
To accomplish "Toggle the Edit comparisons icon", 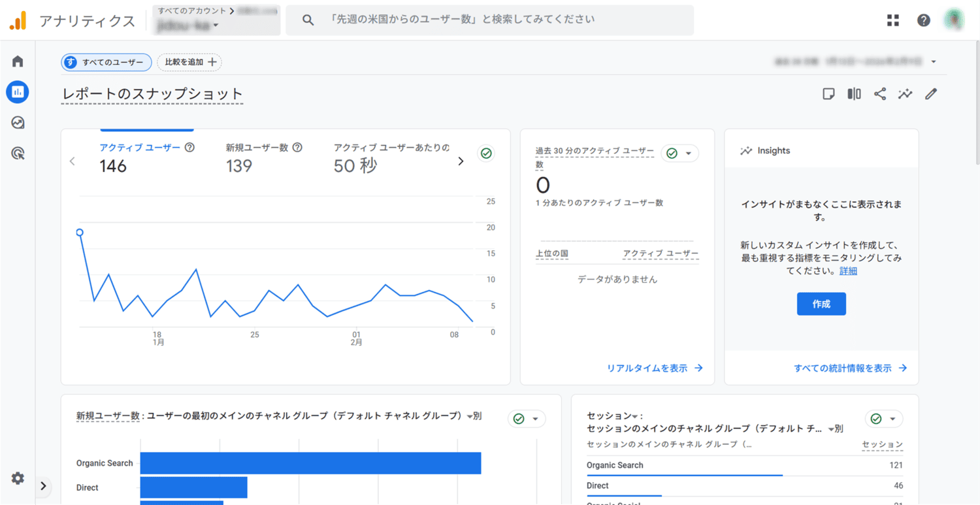I will point(854,94).
